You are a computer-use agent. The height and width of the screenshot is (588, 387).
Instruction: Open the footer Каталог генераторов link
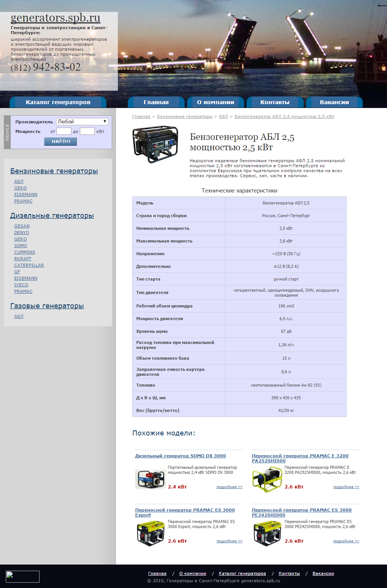[x=242, y=573]
